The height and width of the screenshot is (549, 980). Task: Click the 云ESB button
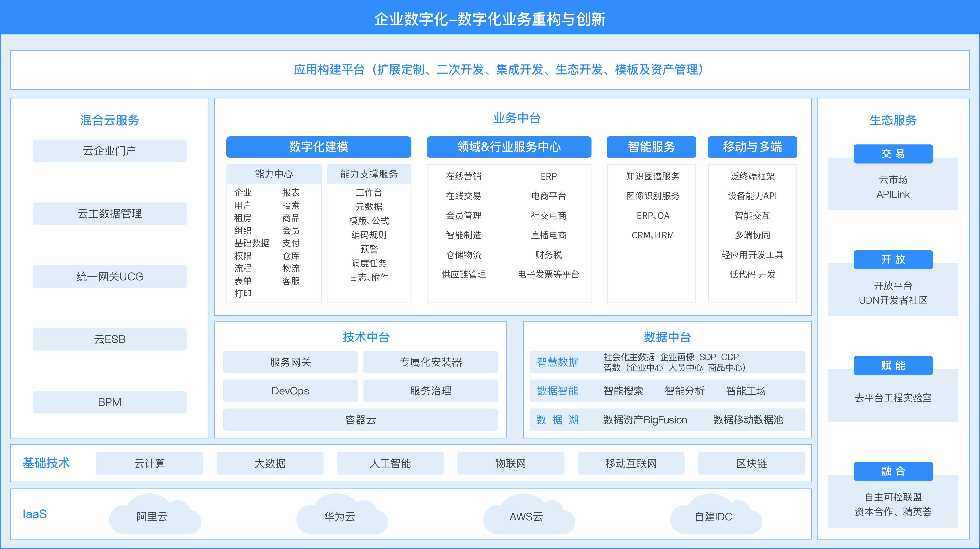click(x=109, y=339)
